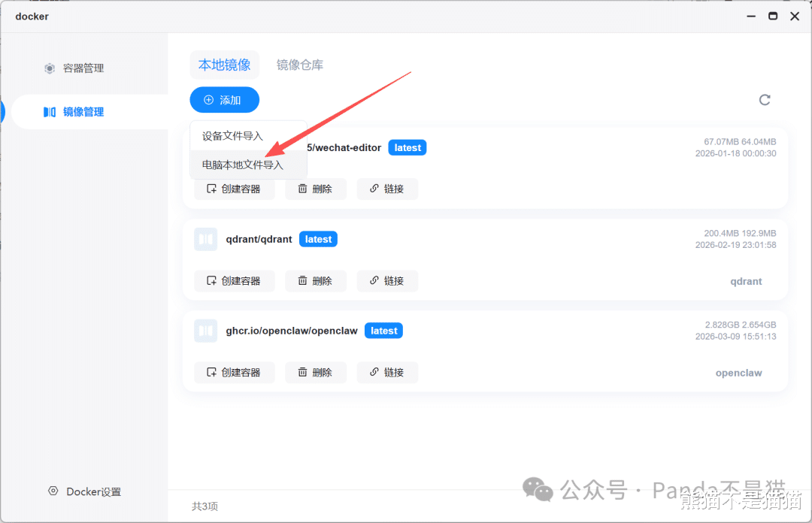
Task: Click latest tag on wechat-editor
Action: point(408,147)
